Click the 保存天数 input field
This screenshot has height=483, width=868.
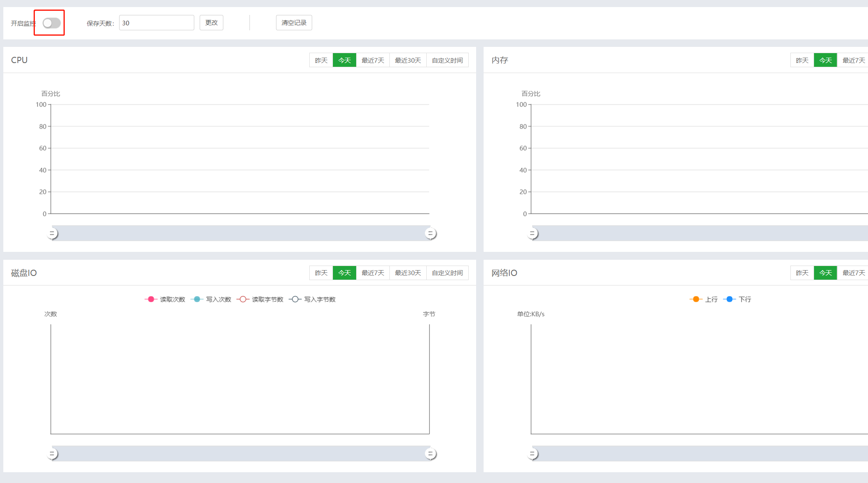[156, 23]
